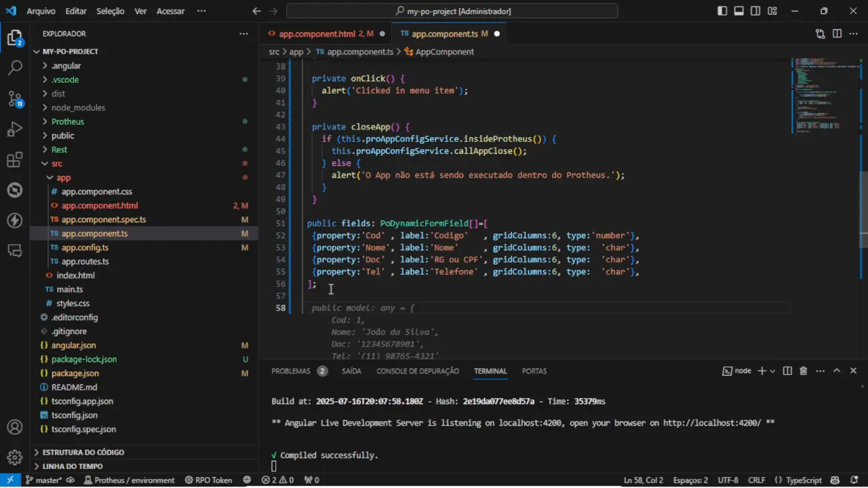The width and height of the screenshot is (868, 488).
Task: Switch to the app.component.html editor tab
Action: tap(317, 33)
